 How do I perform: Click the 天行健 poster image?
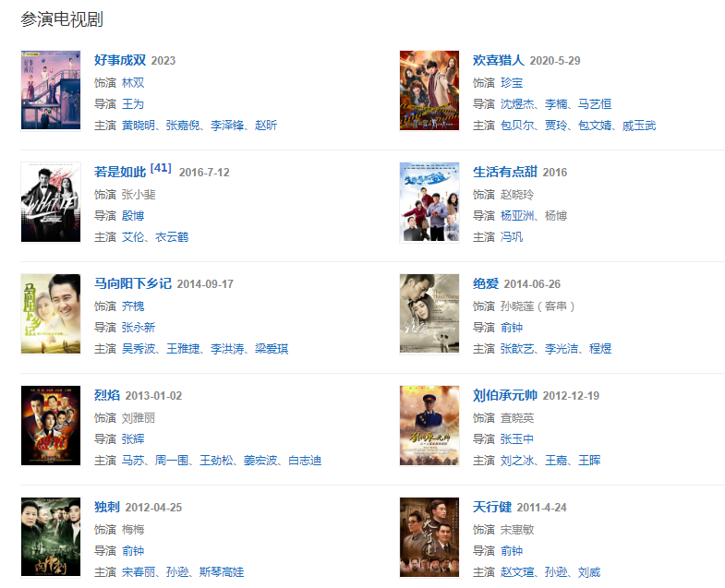429,537
